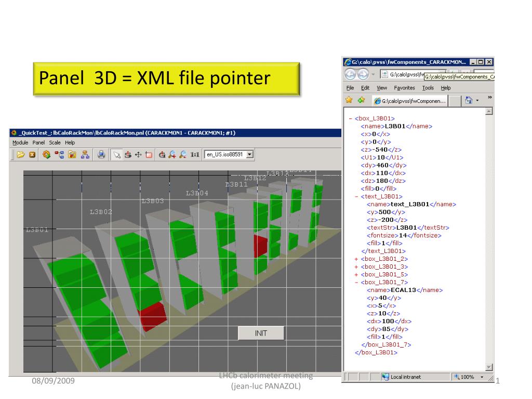532x399 pixels.
Task: Open the Favorites menu in Internet Explorer
Action: (404, 88)
